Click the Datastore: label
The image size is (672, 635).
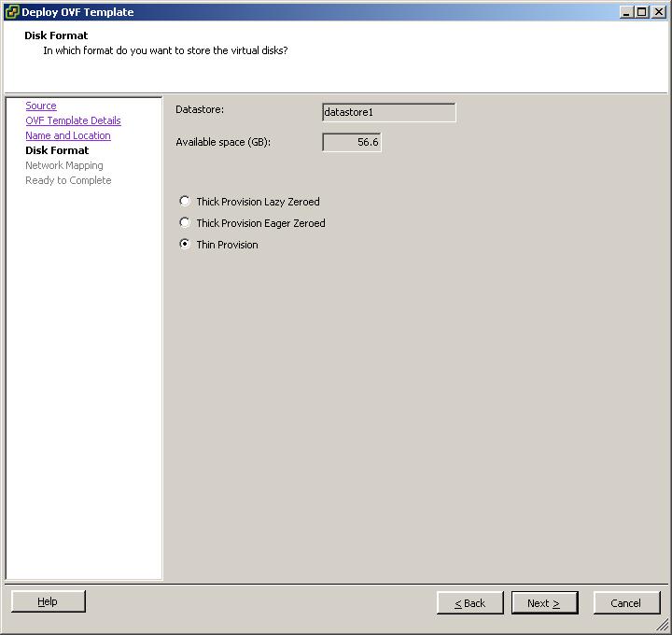[x=200, y=109]
